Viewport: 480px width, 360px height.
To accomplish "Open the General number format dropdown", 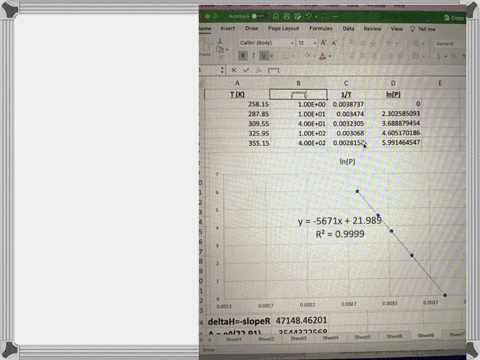I will (x=449, y=44).
